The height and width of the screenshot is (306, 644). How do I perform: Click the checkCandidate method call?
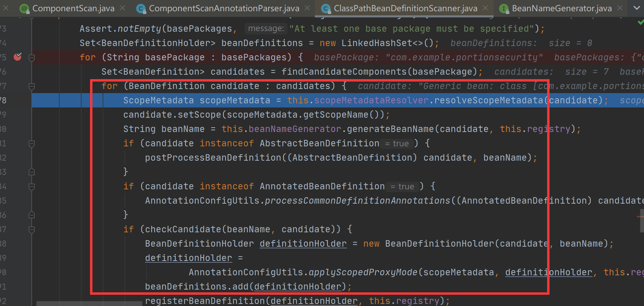[x=183, y=229]
